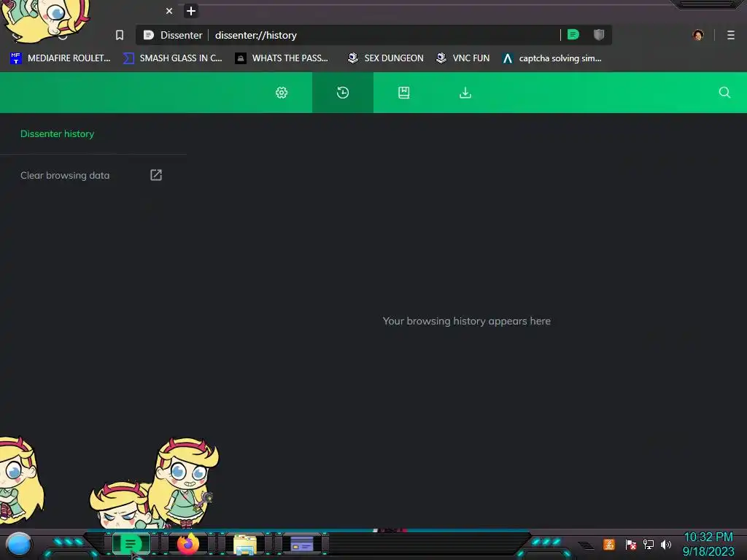The width and height of the screenshot is (747, 560).
Task: Click the external link icon beside Clear browsing data
Action: click(156, 175)
